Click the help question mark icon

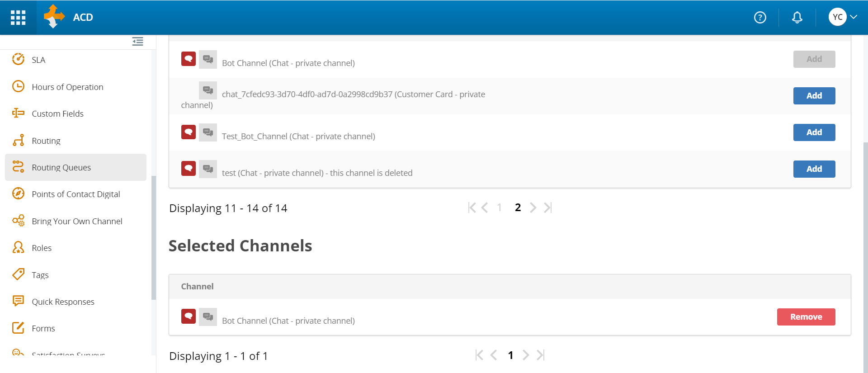[760, 17]
